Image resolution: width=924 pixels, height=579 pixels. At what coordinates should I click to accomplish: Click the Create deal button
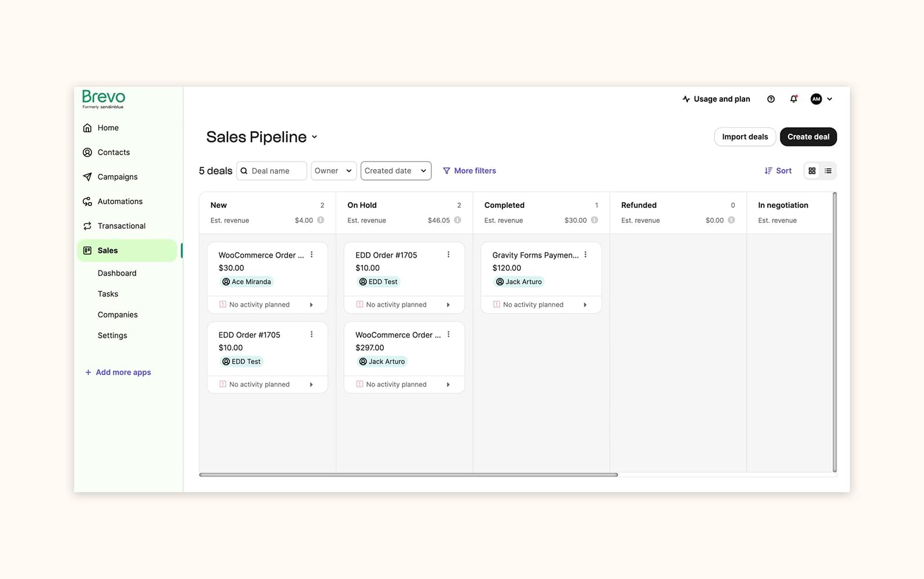[808, 137]
